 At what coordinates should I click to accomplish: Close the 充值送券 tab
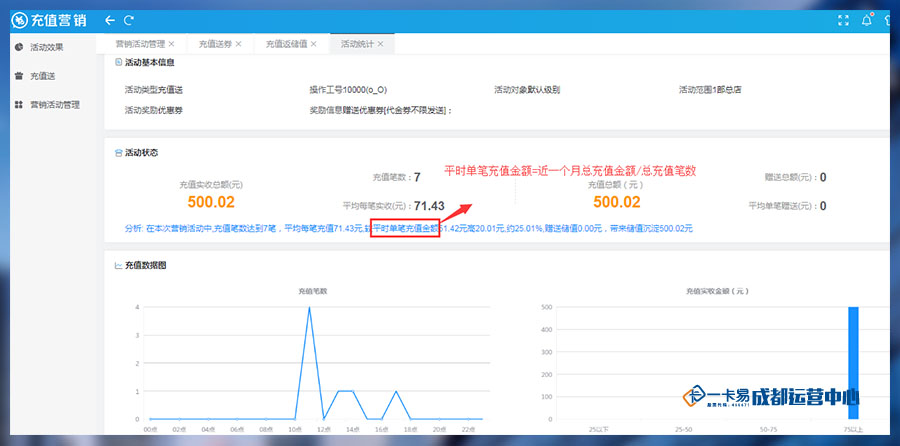pyautogui.click(x=238, y=44)
